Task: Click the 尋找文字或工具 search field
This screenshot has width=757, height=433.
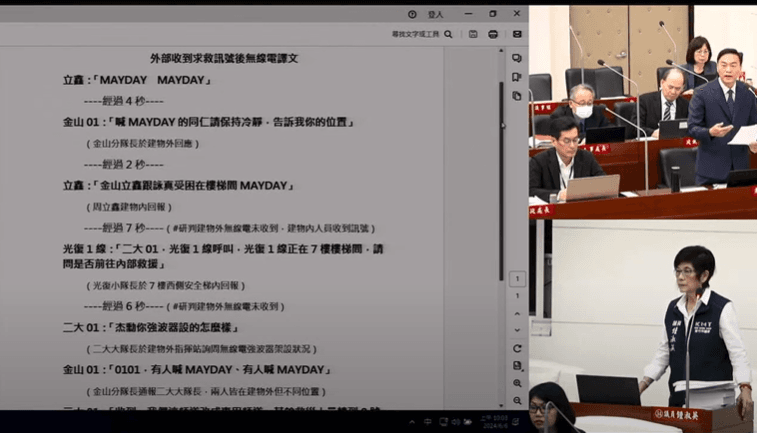Action: point(415,34)
